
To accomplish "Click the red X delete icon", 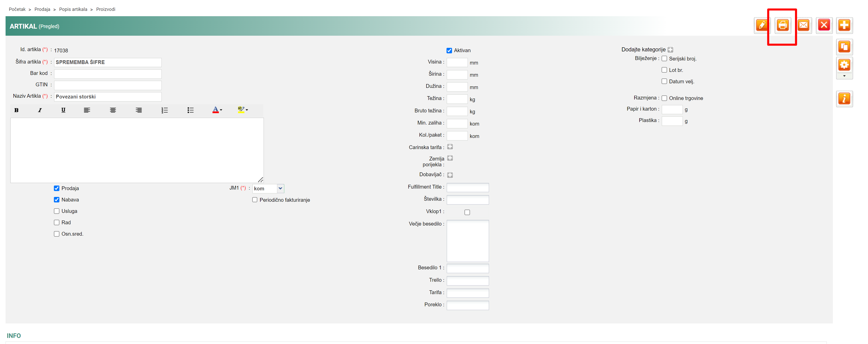I will (824, 25).
